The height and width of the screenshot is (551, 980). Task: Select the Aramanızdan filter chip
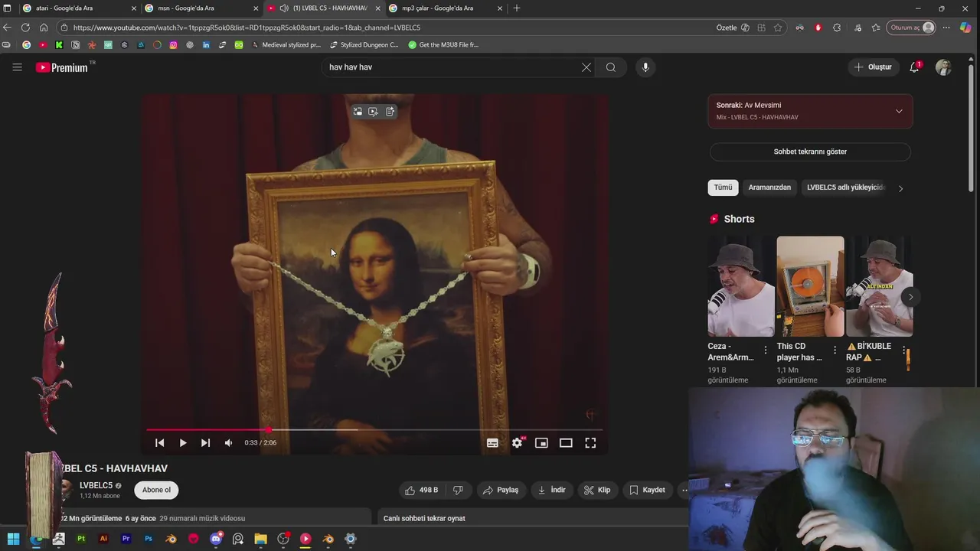pos(769,187)
